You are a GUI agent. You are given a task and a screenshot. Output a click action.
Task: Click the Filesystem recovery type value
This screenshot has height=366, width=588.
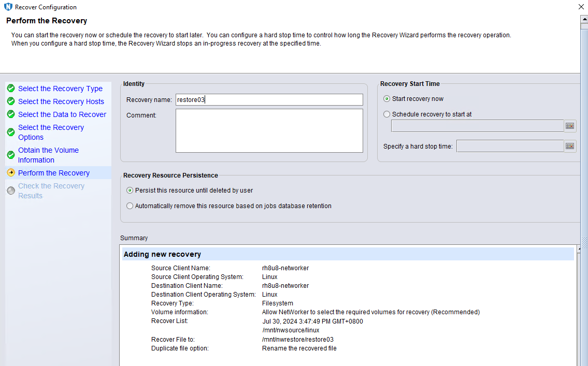coord(278,303)
